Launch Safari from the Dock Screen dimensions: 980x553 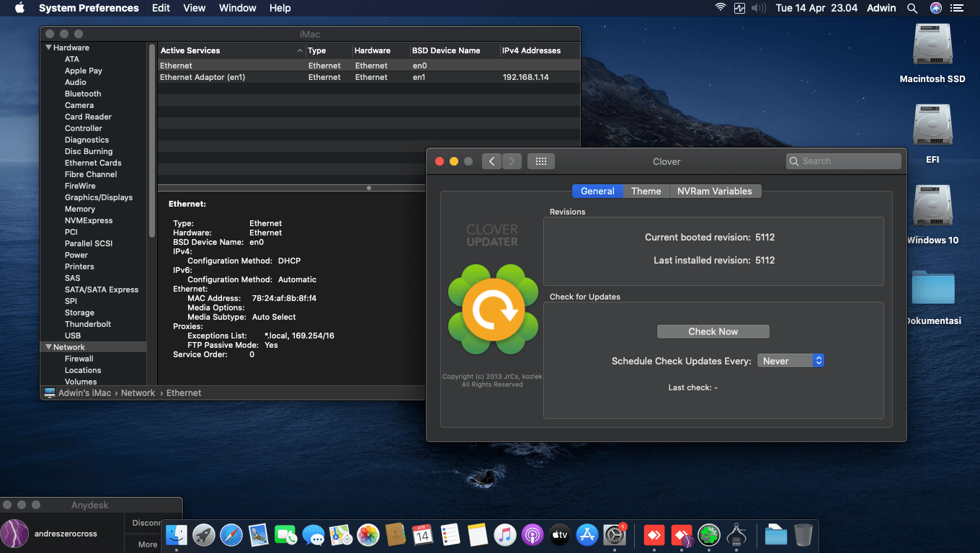pyautogui.click(x=231, y=536)
